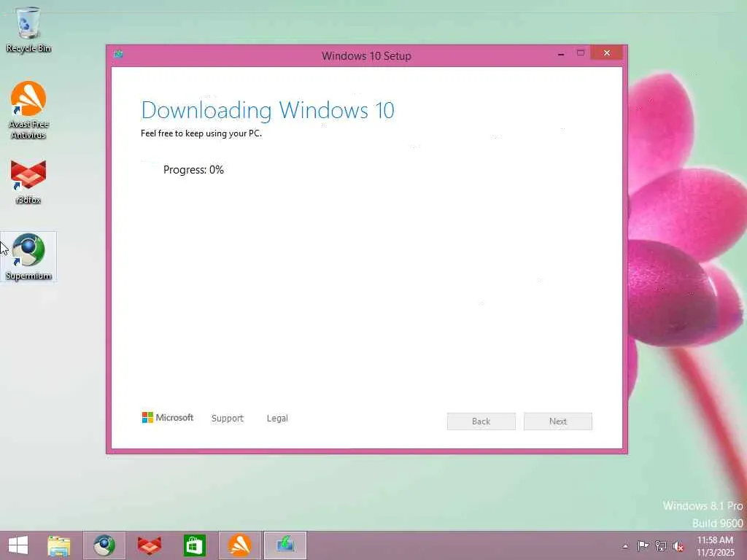Click the Back button
The height and width of the screenshot is (560, 747).
pos(481,421)
